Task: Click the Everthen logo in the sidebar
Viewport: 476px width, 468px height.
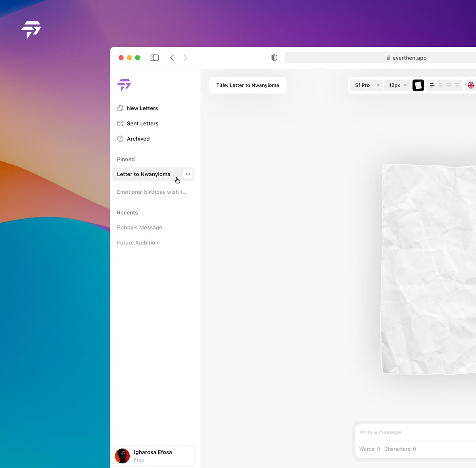Action: coord(124,85)
